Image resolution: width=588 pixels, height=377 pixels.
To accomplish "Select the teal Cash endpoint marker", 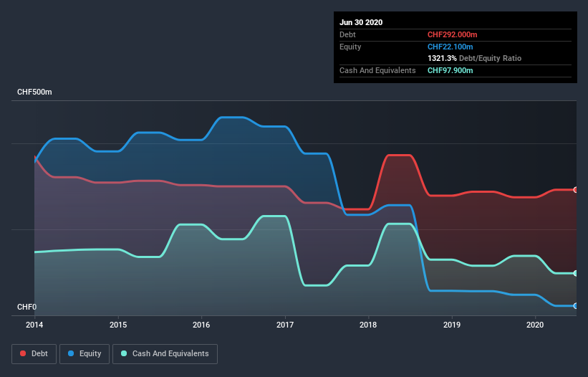I will (x=576, y=274).
